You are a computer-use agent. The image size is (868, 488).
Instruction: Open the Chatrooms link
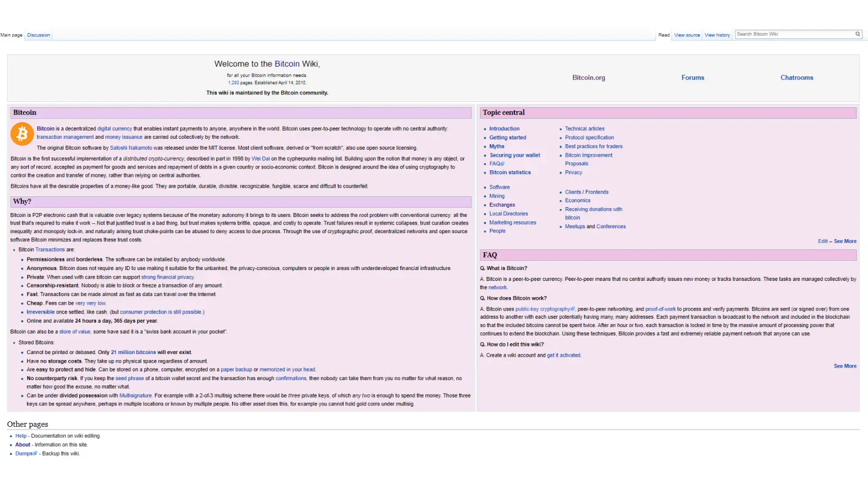(x=797, y=78)
